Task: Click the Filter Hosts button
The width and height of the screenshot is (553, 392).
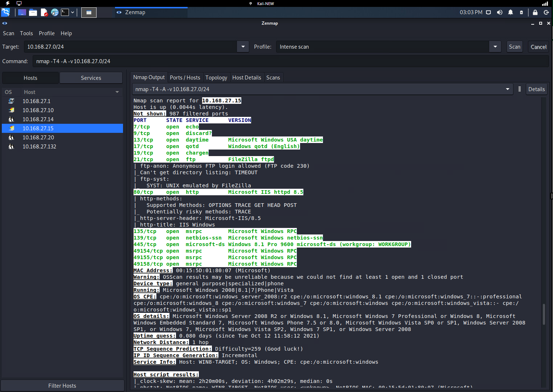Action: coord(62,386)
